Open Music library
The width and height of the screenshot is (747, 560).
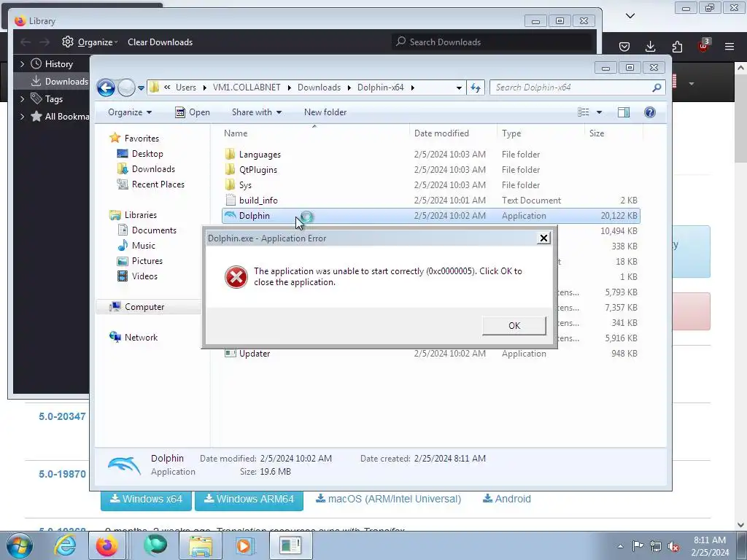144,245
